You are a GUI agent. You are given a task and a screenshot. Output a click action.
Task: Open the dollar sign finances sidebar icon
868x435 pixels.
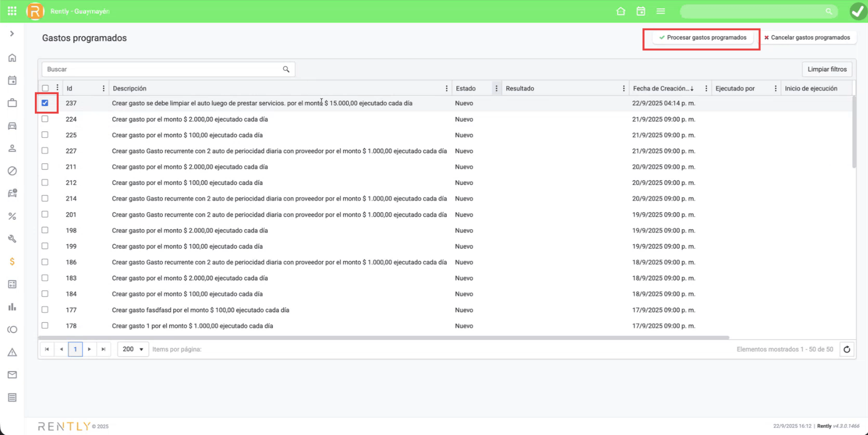[x=12, y=261]
